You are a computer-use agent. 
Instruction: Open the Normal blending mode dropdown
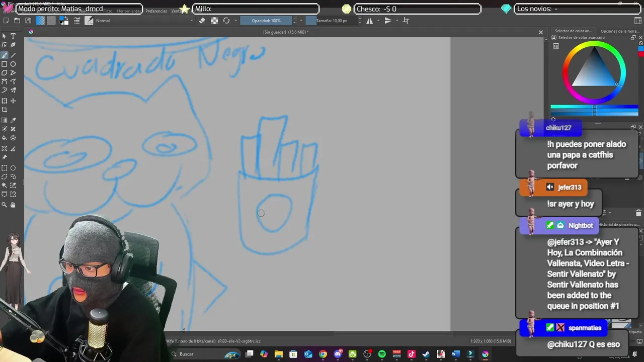click(145, 21)
